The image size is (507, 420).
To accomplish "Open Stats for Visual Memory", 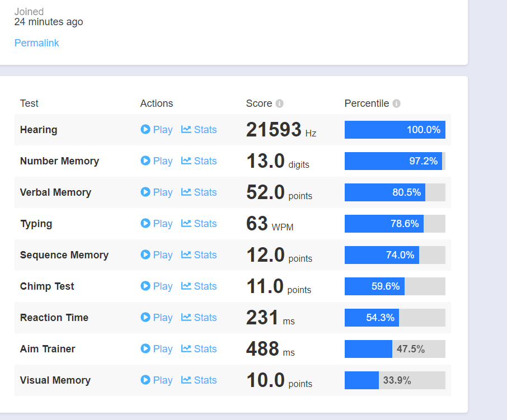I will point(199,380).
